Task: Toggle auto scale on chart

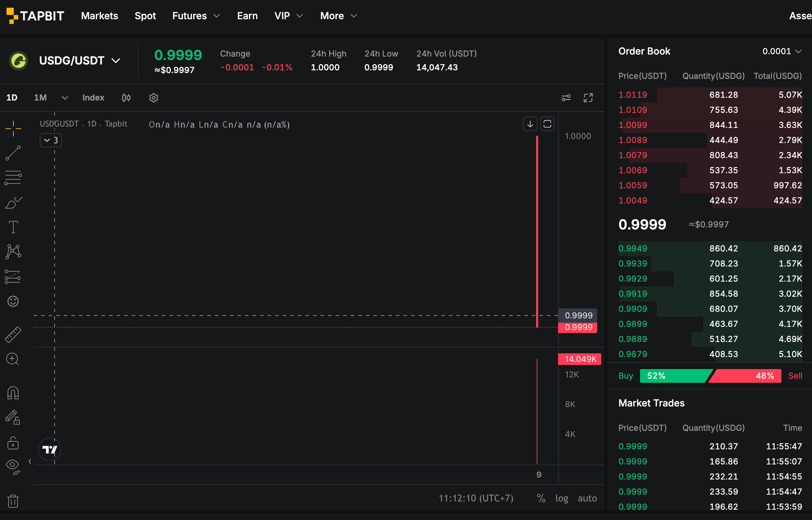Action: pos(587,498)
